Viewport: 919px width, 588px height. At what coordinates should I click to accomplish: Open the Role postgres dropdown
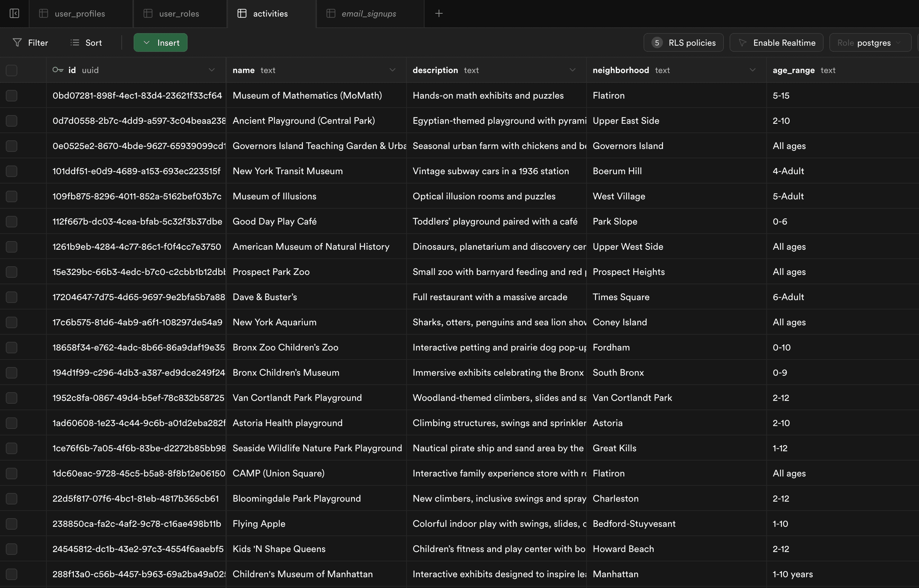tap(870, 43)
